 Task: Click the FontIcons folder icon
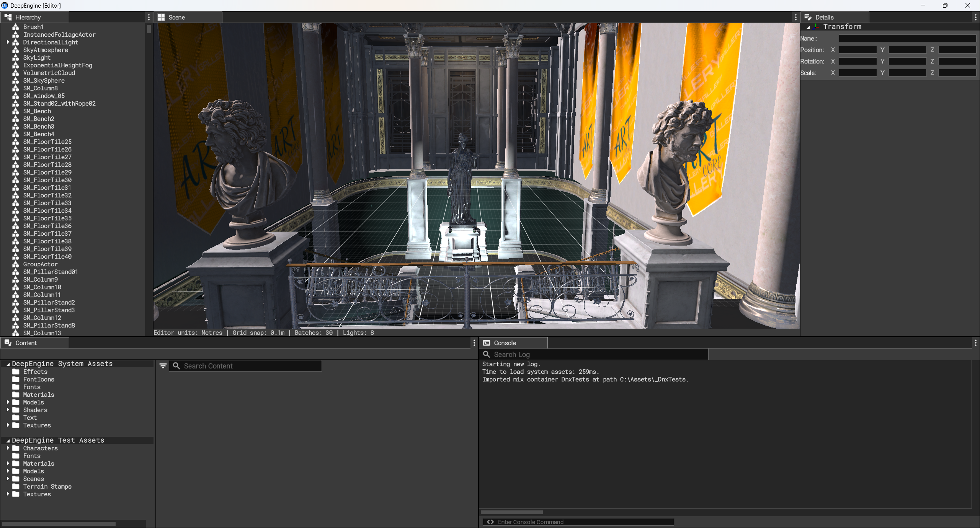[x=16, y=379]
